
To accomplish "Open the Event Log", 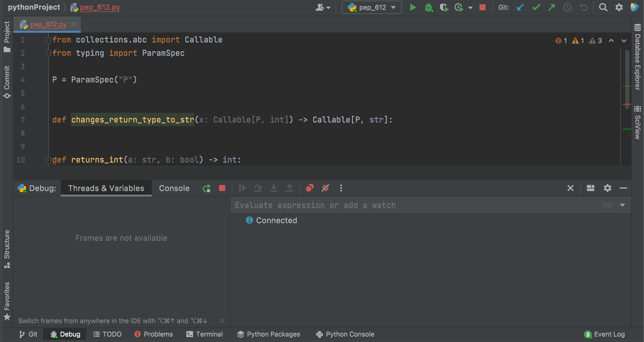I will tap(605, 334).
